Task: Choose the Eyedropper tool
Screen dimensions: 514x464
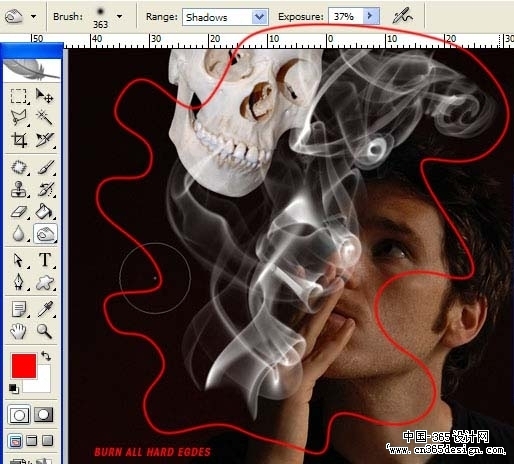Action: coord(45,309)
